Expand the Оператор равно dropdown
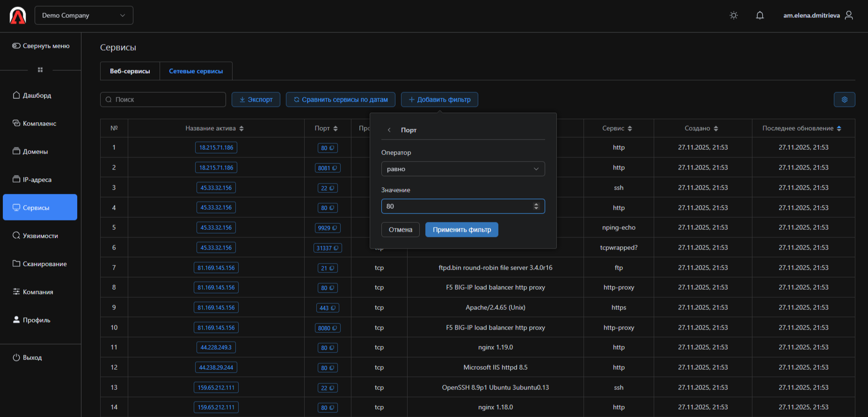This screenshot has width=868, height=417. (463, 169)
